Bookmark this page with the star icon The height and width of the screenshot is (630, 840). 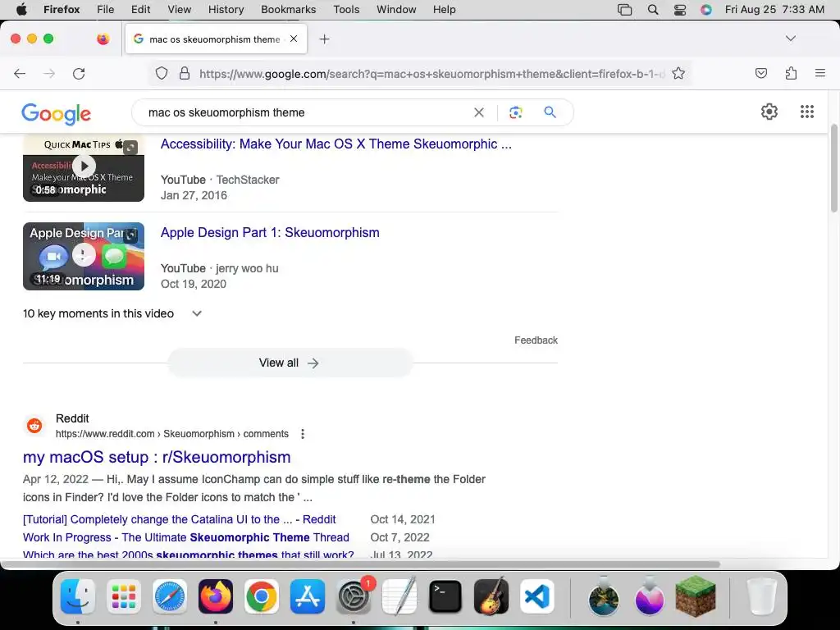[x=678, y=73]
